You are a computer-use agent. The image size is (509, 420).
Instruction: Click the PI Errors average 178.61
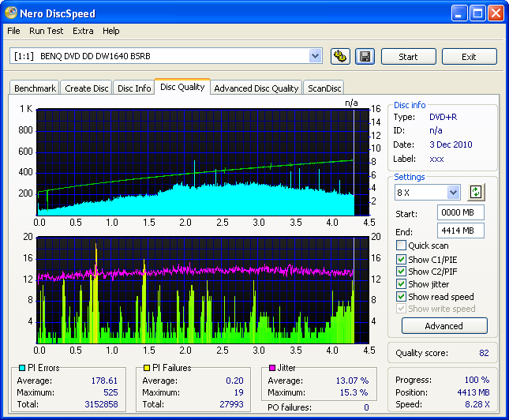coord(104,381)
